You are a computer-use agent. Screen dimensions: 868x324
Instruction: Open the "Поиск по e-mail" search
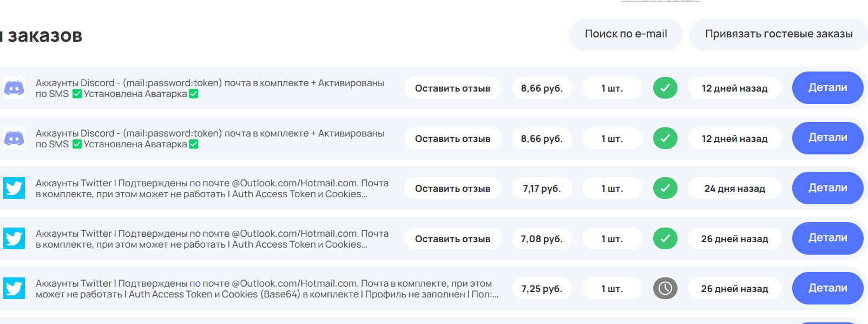[x=626, y=34]
